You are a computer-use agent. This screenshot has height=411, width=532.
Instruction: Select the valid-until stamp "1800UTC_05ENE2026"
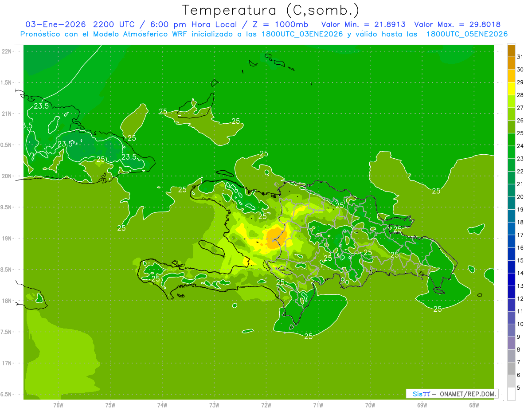pos(467,34)
